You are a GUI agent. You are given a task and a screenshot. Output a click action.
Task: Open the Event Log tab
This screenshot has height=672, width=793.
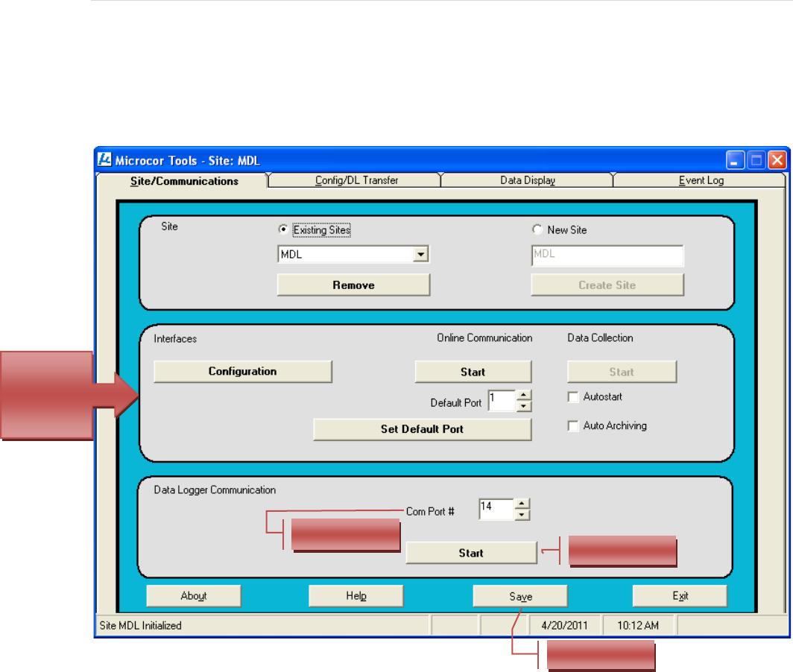tap(701, 180)
